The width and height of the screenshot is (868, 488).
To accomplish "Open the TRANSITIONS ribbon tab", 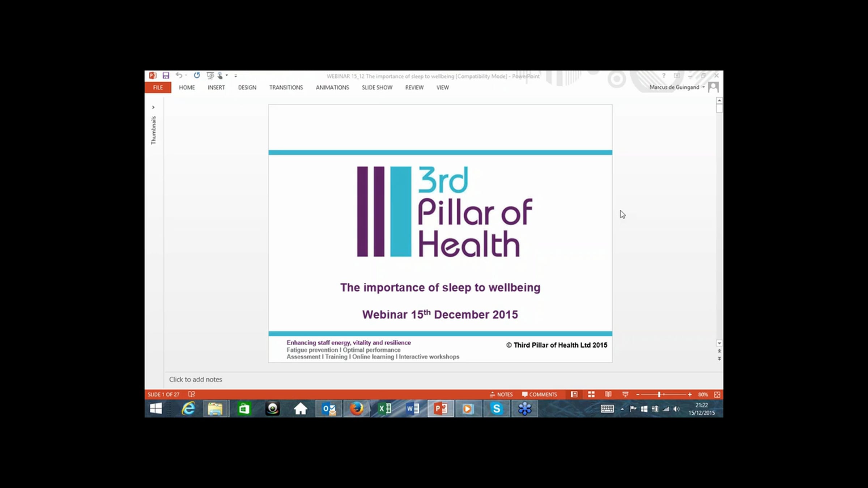I will [x=286, y=87].
